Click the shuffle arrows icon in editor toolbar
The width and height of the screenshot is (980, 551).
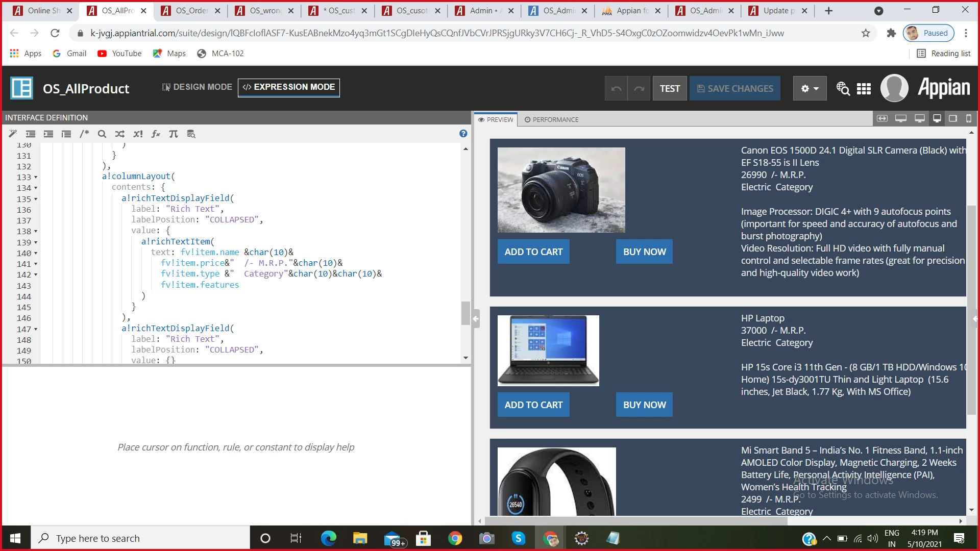click(120, 134)
